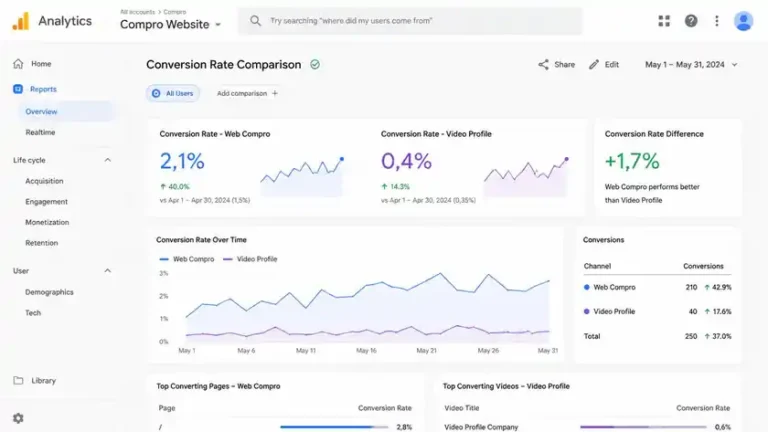
Task: Click the Reports chart icon
Action: pyautogui.click(x=18, y=89)
